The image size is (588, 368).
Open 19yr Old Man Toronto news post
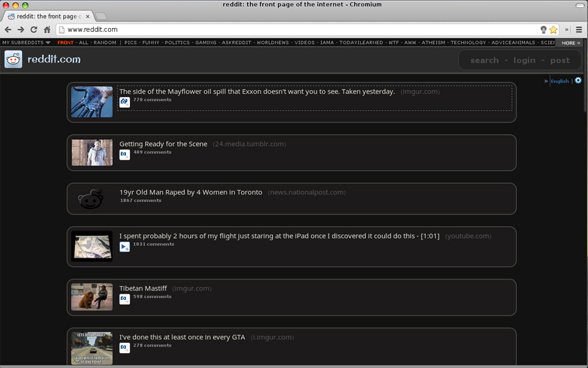click(x=191, y=192)
